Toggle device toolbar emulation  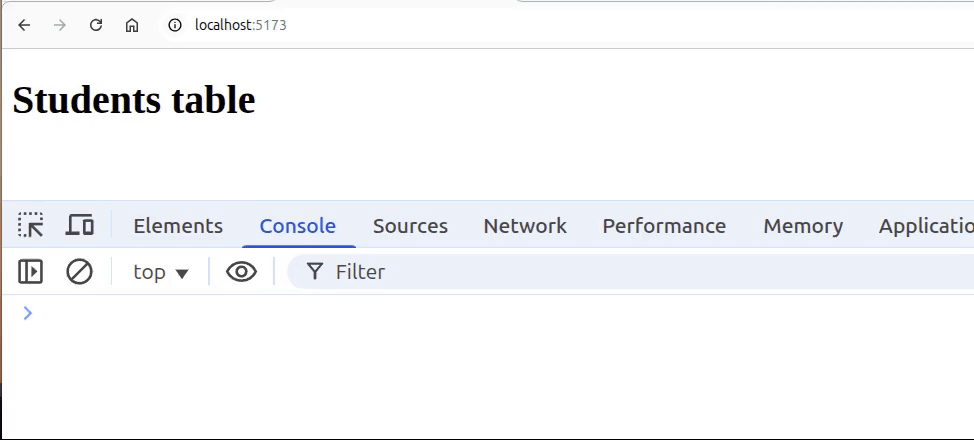[x=79, y=225]
